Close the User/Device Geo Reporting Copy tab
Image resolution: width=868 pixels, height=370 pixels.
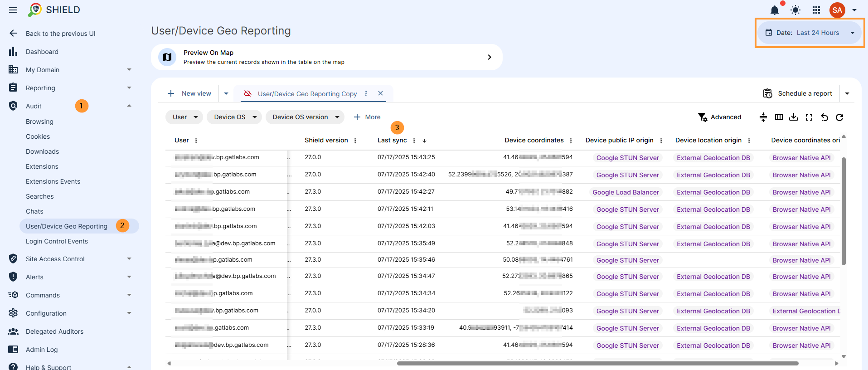381,93
